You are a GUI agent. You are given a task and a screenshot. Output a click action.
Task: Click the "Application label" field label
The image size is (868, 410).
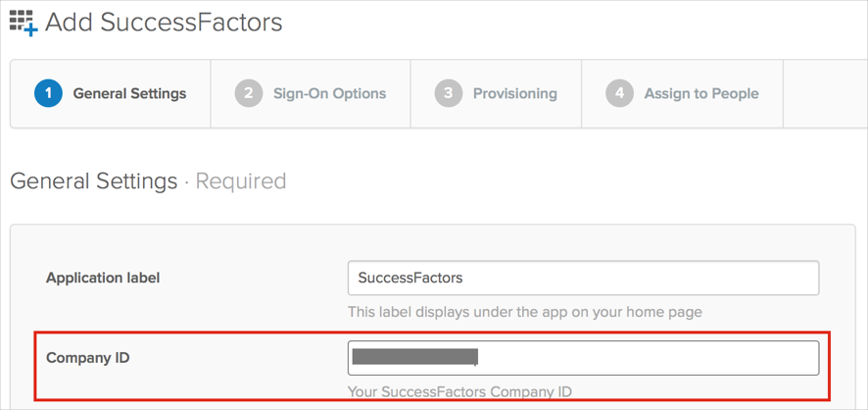tap(103, 278)
